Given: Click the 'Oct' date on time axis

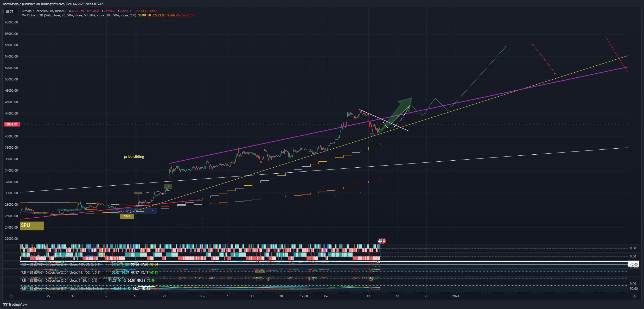Looking at the screenshot, I should pos(73,296).
